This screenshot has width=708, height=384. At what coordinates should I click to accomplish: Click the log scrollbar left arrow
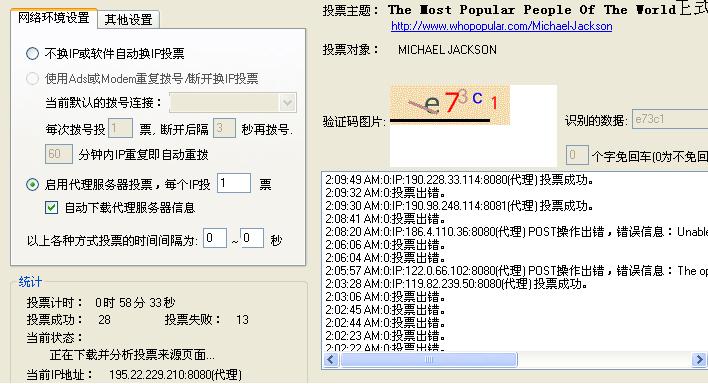tap(331, 360)
